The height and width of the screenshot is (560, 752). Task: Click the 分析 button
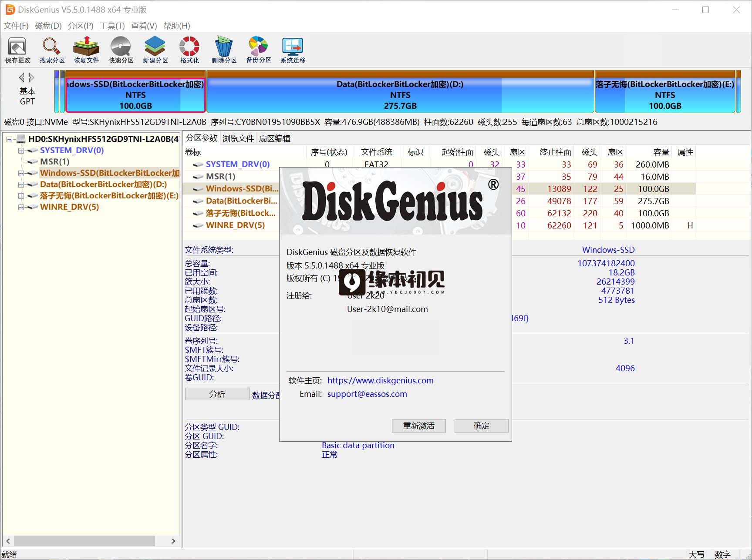click(217, 394)
